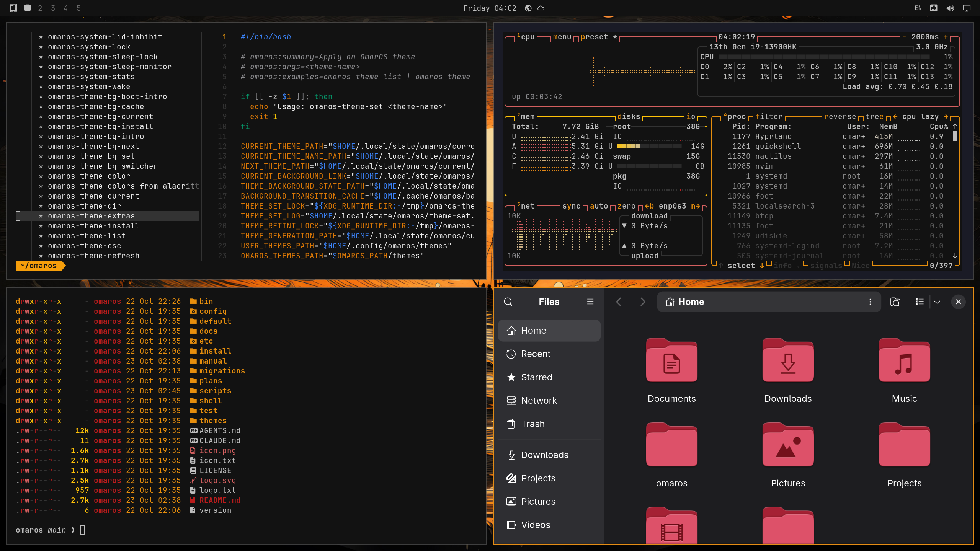This screenshot has height=551, width=980.
Task: Open the btop menu item
Action: (562, 37)
